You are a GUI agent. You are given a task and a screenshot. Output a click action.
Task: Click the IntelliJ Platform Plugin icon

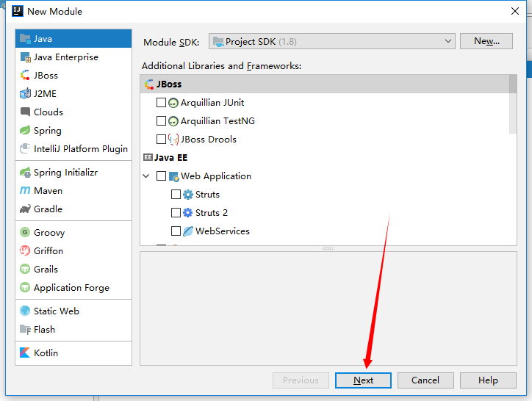[25, 148]
